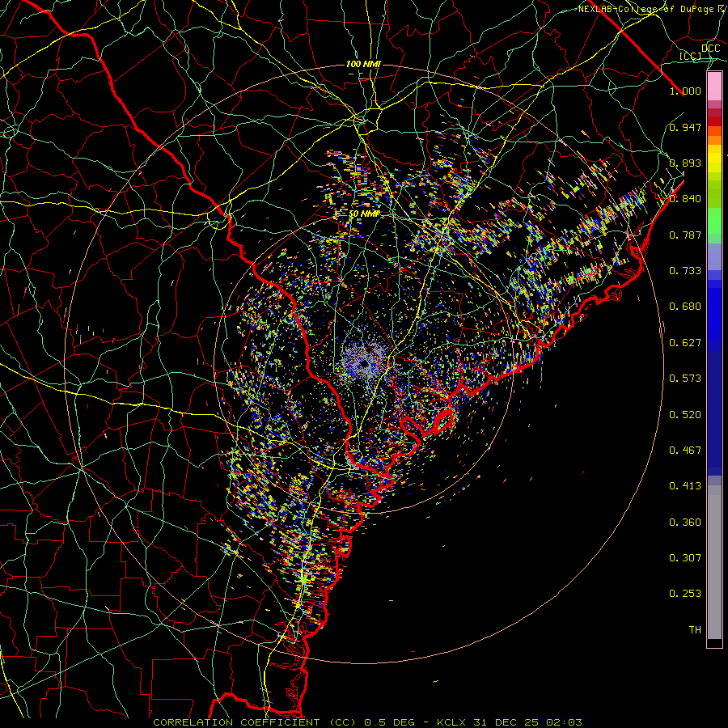This screenshot has width=728, height=728.
Task: Click the 100 NMI range ring label
Action: (363, 64)
